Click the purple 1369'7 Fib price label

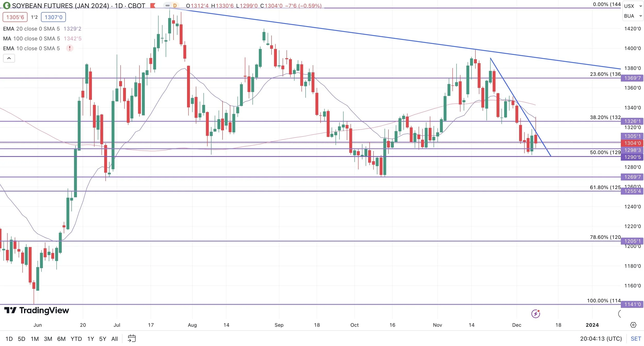point(632,78)
